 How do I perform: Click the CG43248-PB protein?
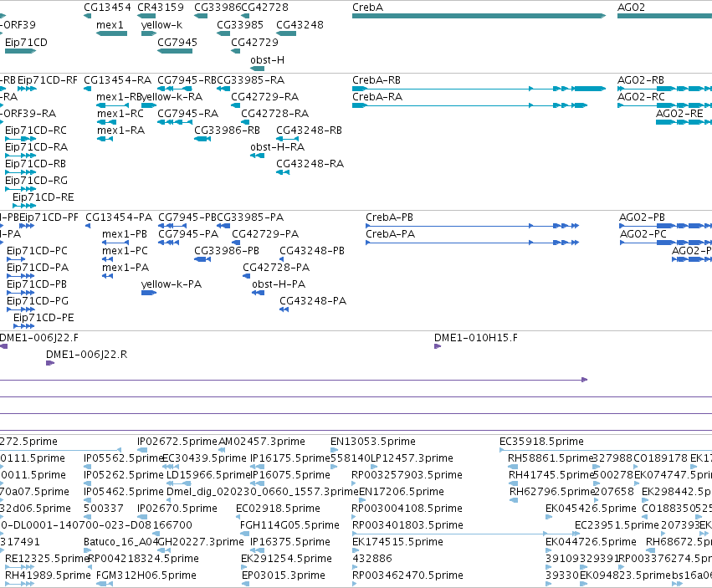(281, 259)
